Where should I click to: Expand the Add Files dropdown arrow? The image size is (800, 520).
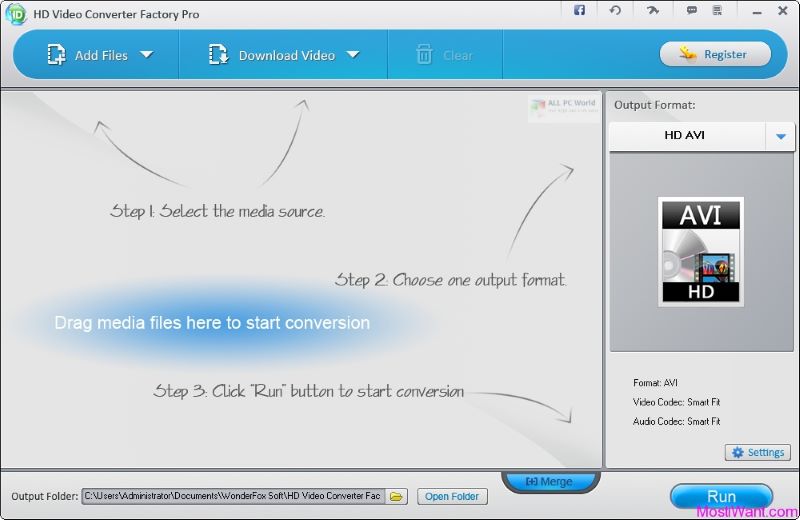(x=146, y=54)
